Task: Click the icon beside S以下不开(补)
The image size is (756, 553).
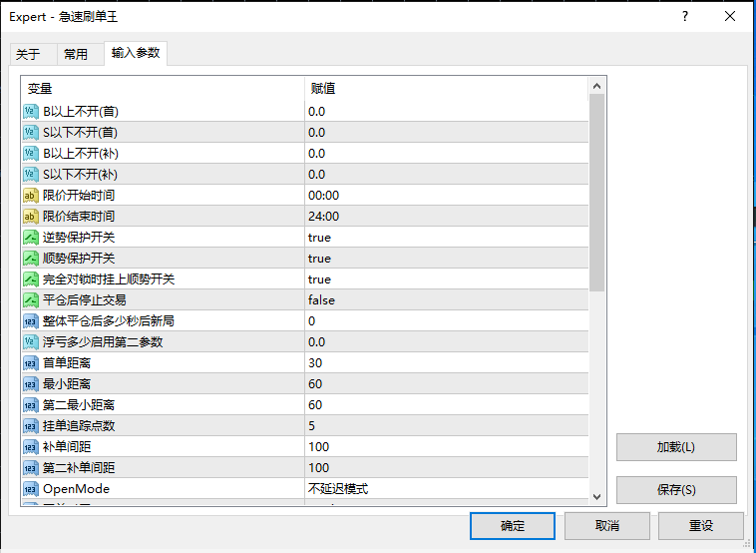Action: point(30,174)
